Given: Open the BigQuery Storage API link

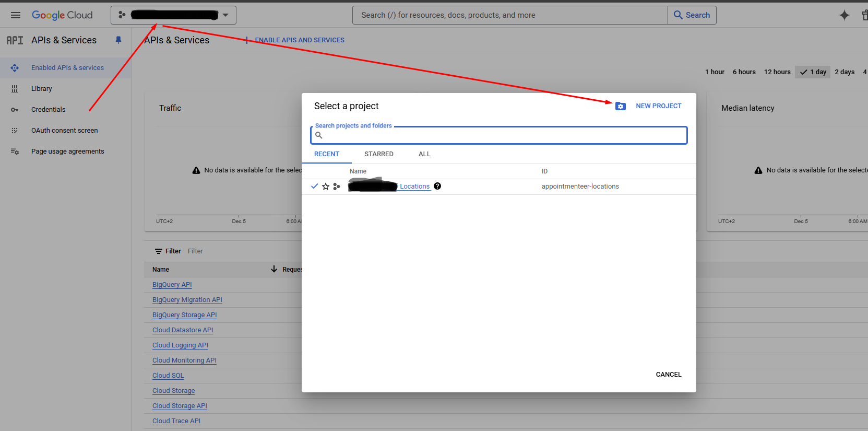Looking at the screenshot, I should pyautogui.click(x=185, y=315).
